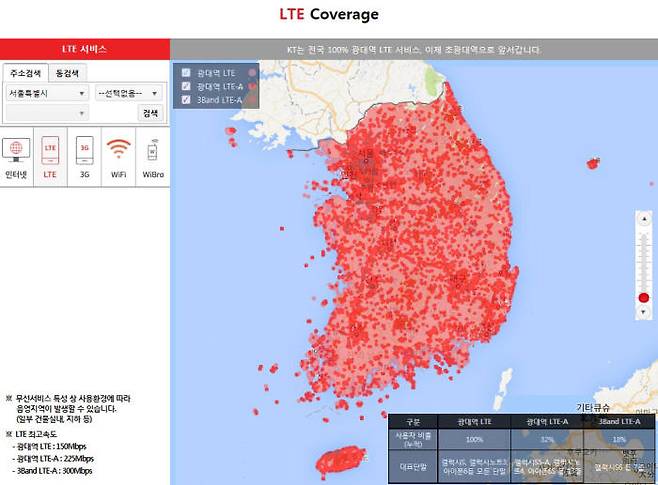Click the map zoom-in up arrow
Screen dimensions: 658x485
(644, 219)
